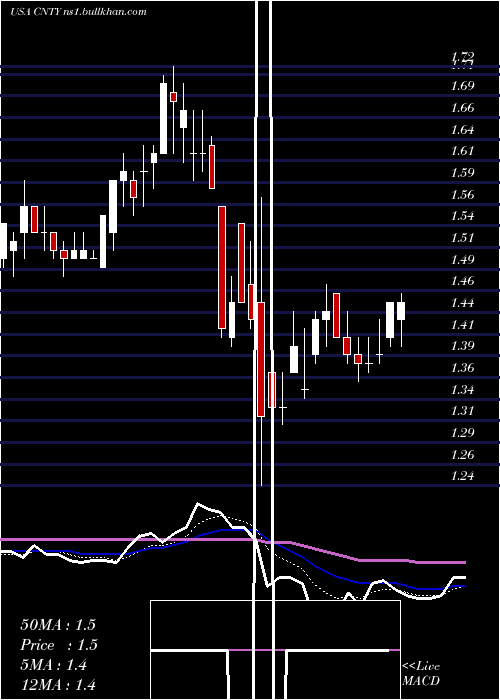This screenshot has height=700, width=500.
Task: Click the 1.31 price axis label
Action: click(462, 411)
